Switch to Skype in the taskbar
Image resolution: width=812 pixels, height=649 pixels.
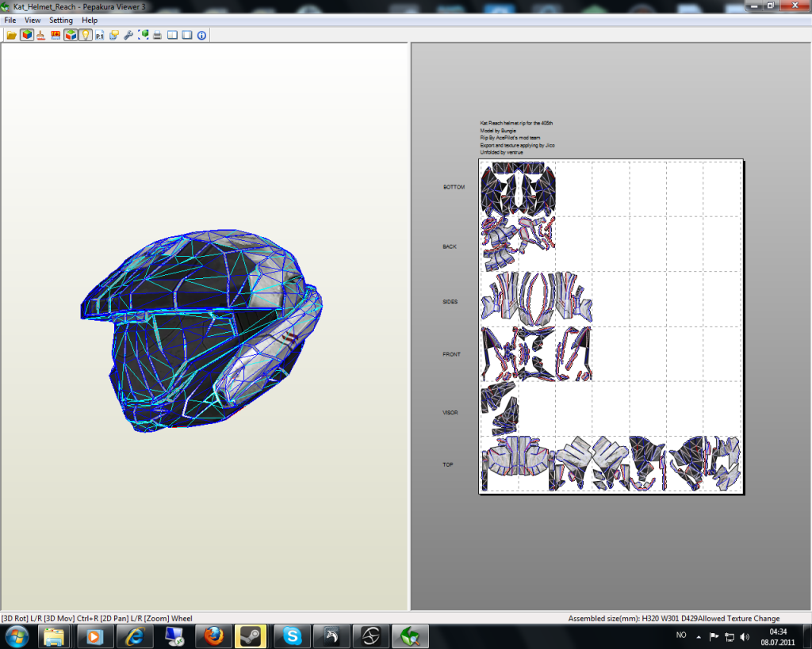point(292,636)
